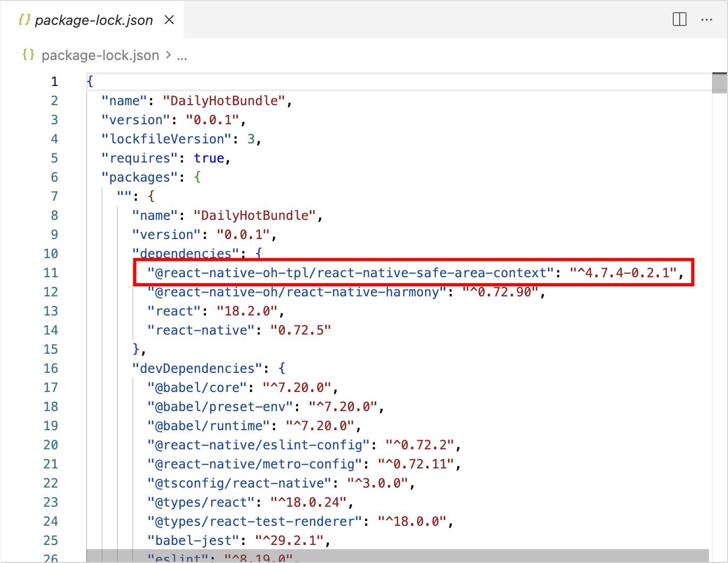Click the "@react-native-oh-tpl/react-native-safe-area-context" key
The image size is (728, 563).
351,273
